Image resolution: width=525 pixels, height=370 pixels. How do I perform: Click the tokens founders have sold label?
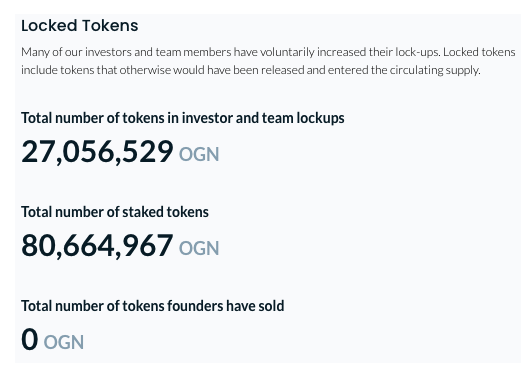click(153, 306)
